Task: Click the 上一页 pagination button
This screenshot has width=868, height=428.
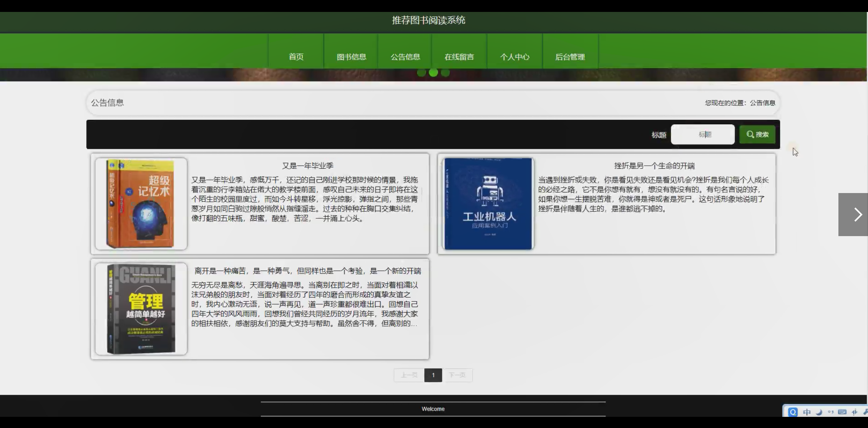Action: coord(409,375)
